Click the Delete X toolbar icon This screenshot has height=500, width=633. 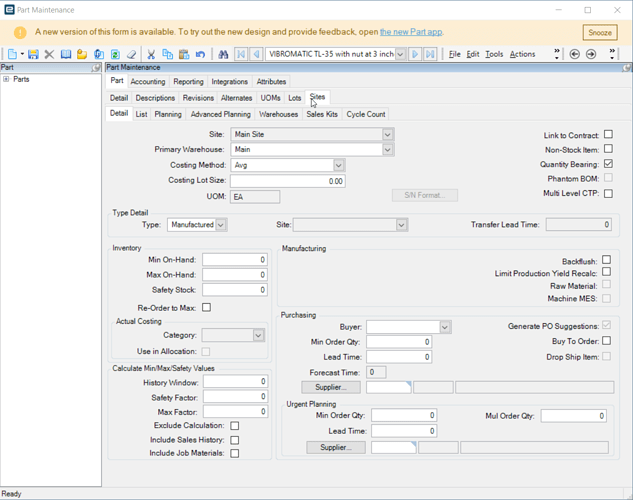coord(49,54)
